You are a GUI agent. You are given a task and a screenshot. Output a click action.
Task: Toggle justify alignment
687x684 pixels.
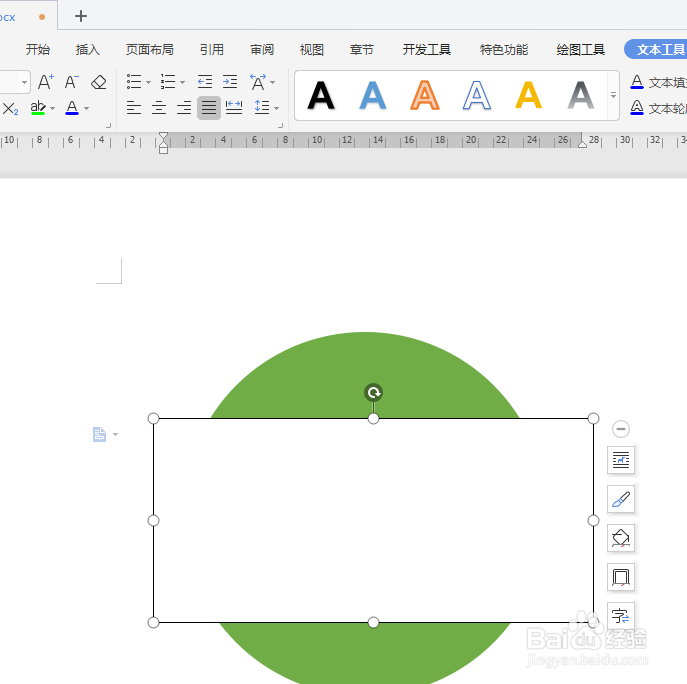(x=209, y=108)
